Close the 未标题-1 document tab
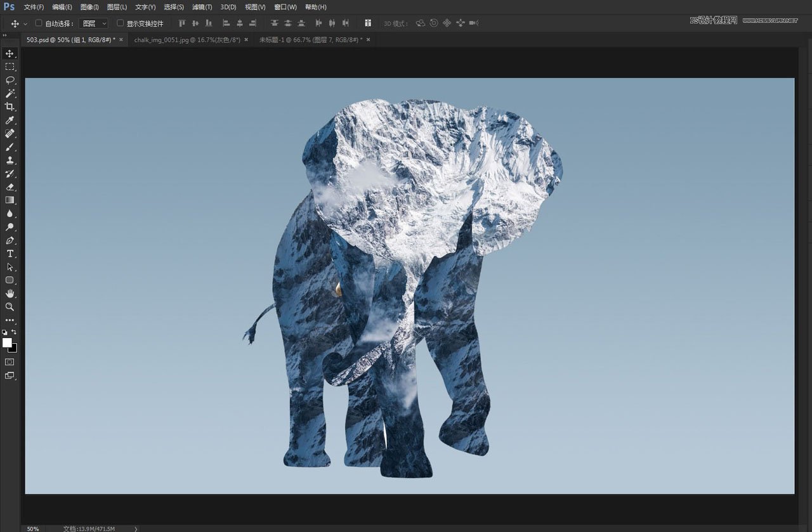Screen dimensions: 812x532 pos(368,39)
